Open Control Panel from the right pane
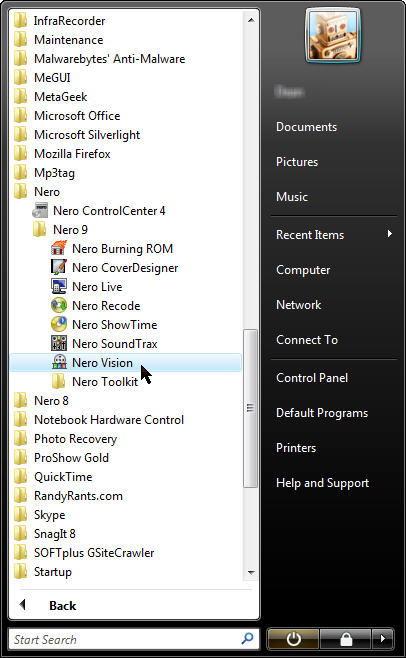This screenshot has height=658, width=406. click(312, 378)
